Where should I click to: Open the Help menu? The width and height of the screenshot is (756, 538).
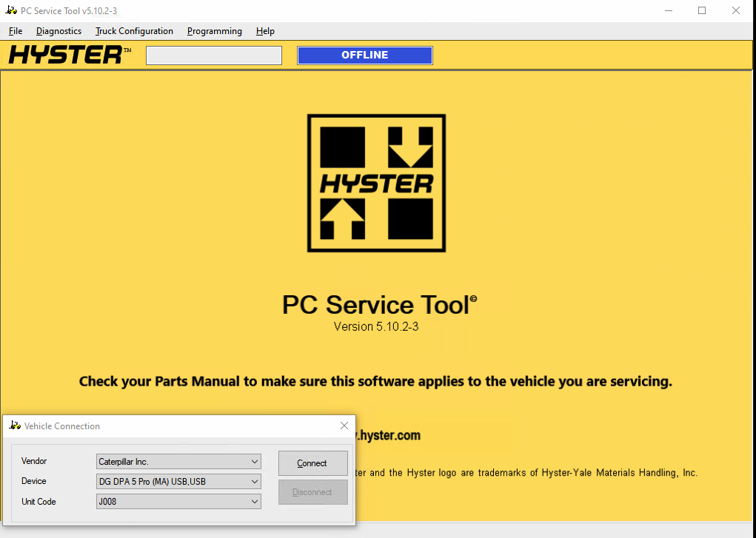[265, 31]
